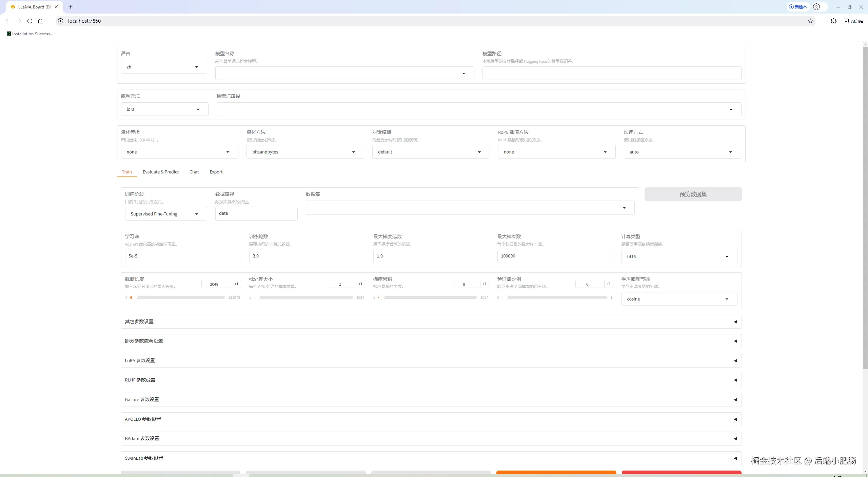Click the reset icon beside 批处理大小

(x=361, y=284)
